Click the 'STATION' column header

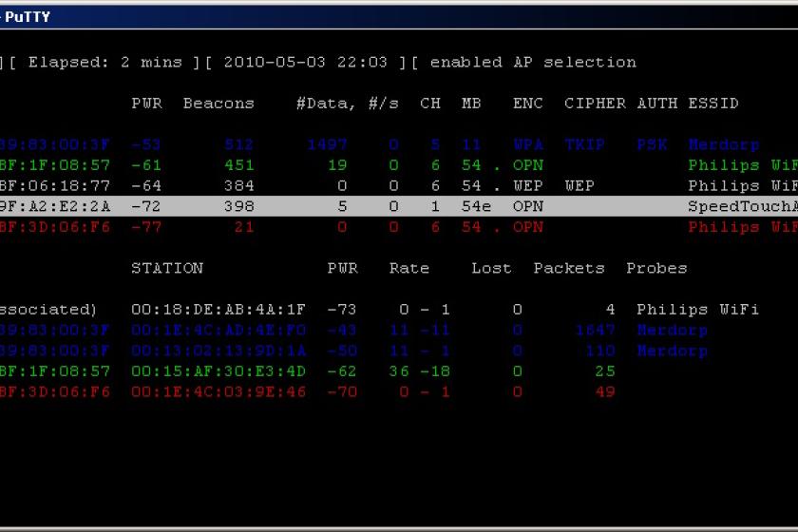(x=167, y=268)
